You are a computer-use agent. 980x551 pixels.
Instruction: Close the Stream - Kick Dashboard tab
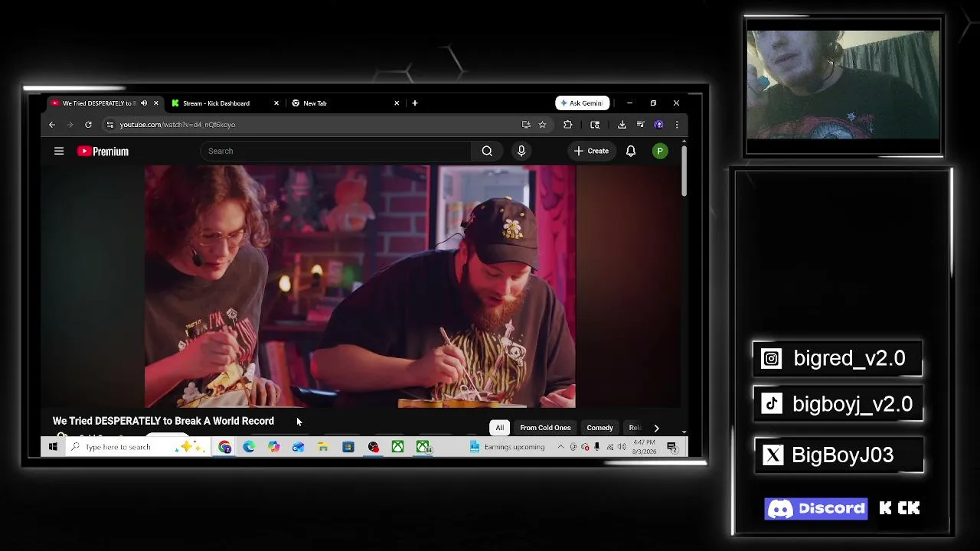click(x=276, y=103)
